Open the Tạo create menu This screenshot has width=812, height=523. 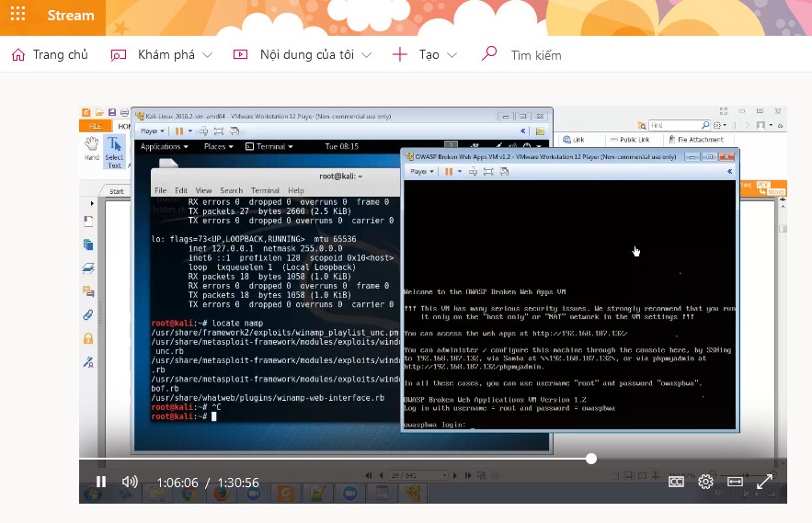[x=425, y=54]
